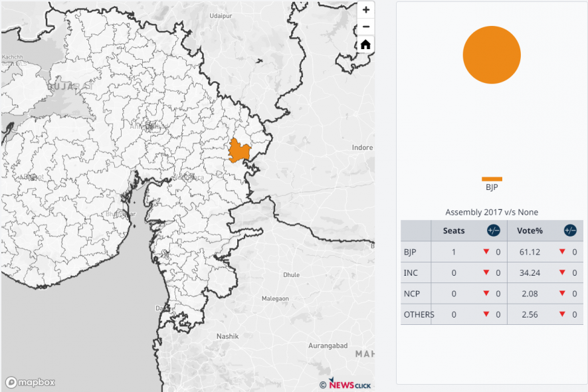
Task: Click the Seats column header
Action: point(454,231)
